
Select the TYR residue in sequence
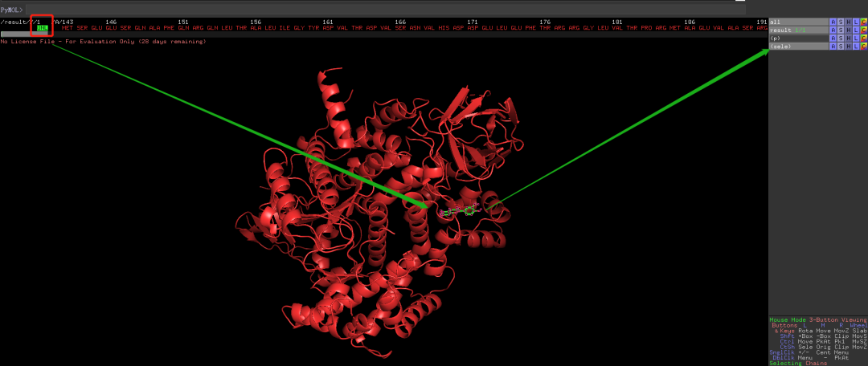pyautogui.click(x=313, y=27)
